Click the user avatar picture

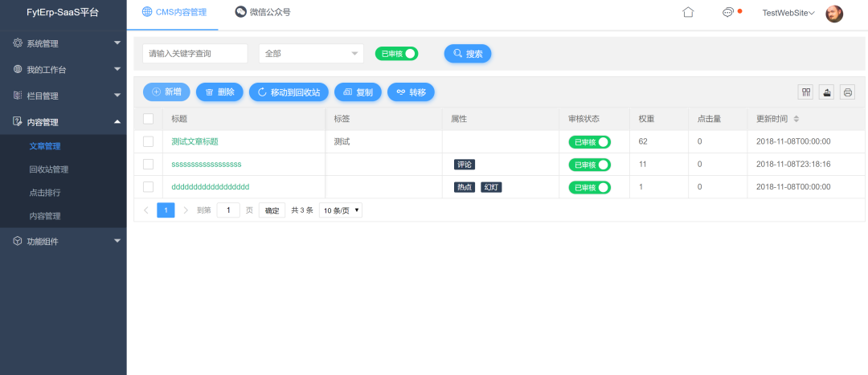[834, 13]
